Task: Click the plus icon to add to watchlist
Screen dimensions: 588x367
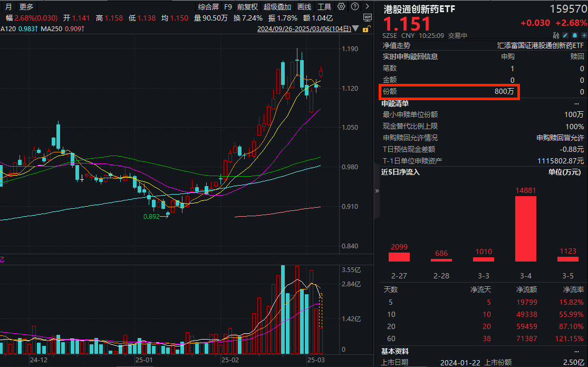Action: point(584,35)
